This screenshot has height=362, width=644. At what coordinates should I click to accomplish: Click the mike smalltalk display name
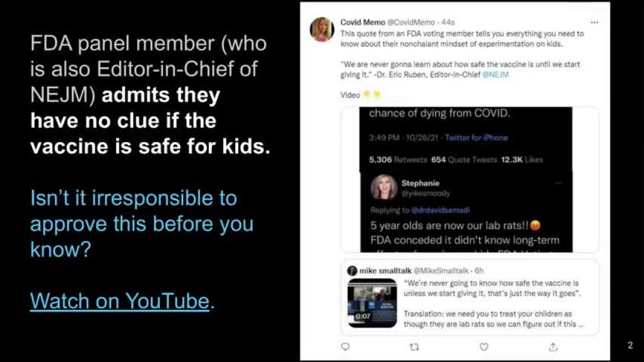tap(385, 271)
